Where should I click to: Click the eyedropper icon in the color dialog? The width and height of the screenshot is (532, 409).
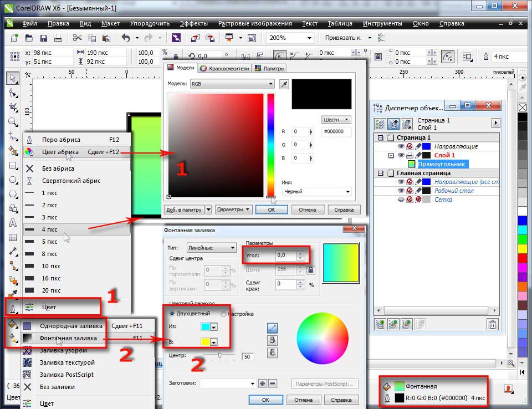click(284, 84)
